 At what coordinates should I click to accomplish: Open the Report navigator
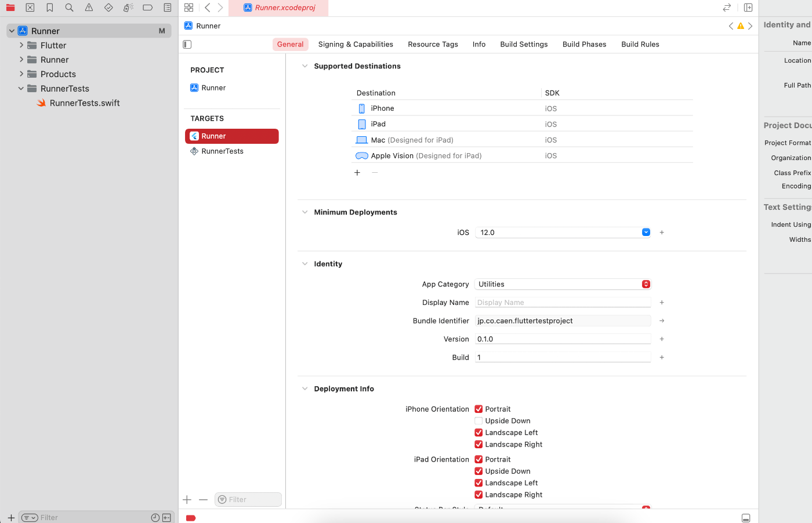point(168,8)
